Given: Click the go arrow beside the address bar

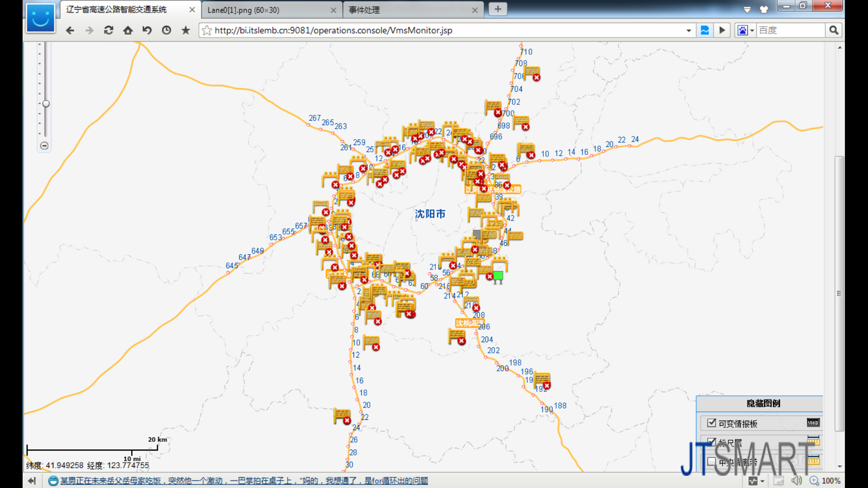Looking at the screenshot, I should 722,30.
